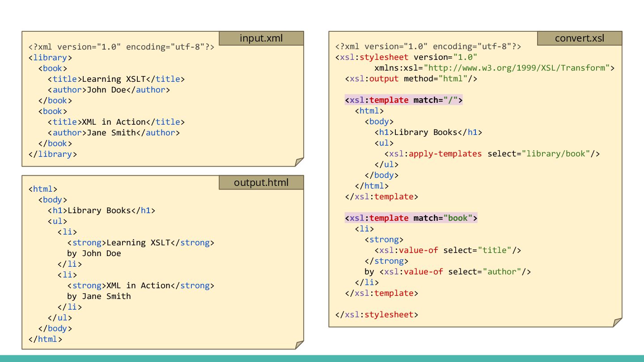Select highlighted template match="book" line

pos(411,218)
